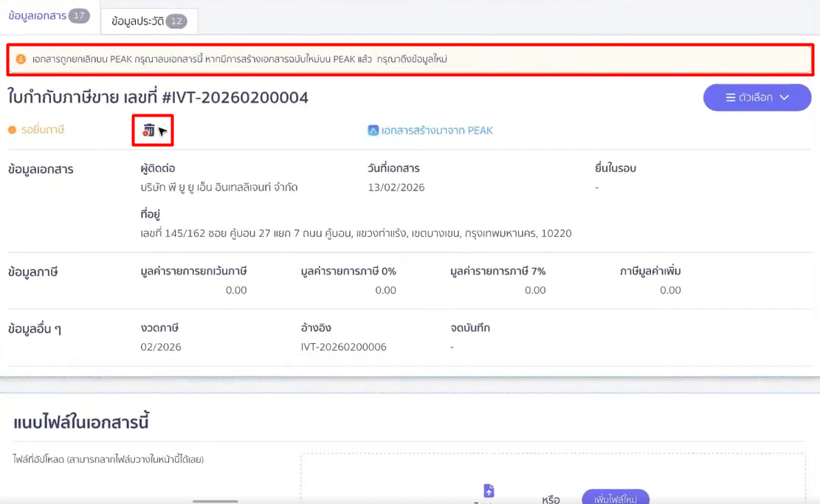The image size is (820, 504).
Task: Select invoice number #IVT-20260200004 heading
Action: (235, 97)
